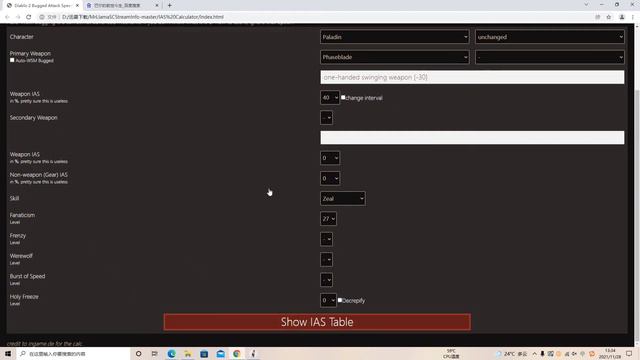Open Microsoft Store from the taskbar

(204, 353)
